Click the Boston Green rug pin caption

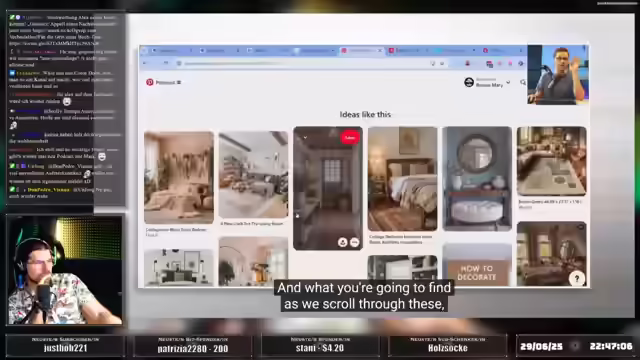click(550, 202)
